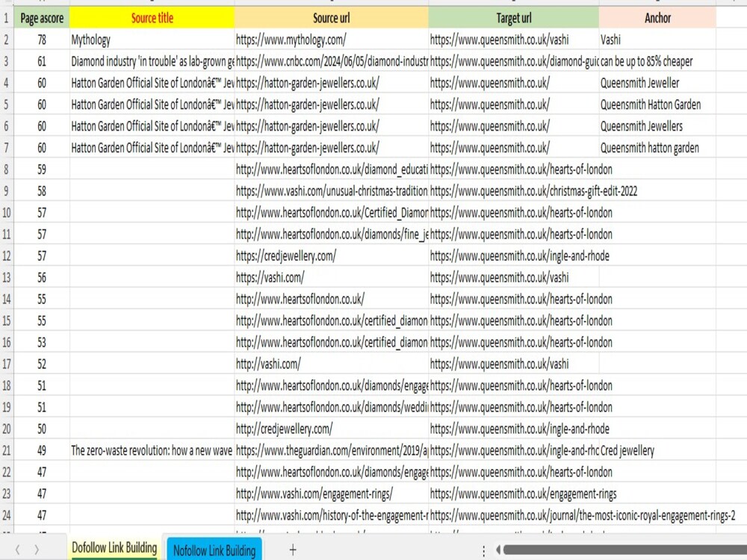Select row header 12
The image size is (747, 560).
pos(6,255)
